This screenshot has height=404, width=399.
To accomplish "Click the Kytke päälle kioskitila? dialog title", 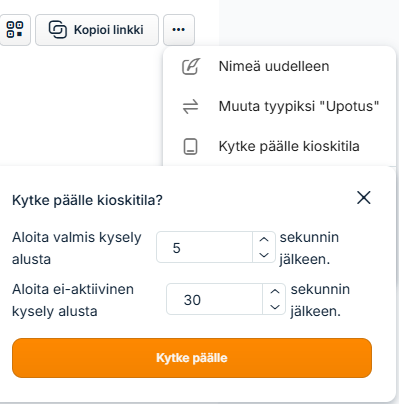I will 87,200.
